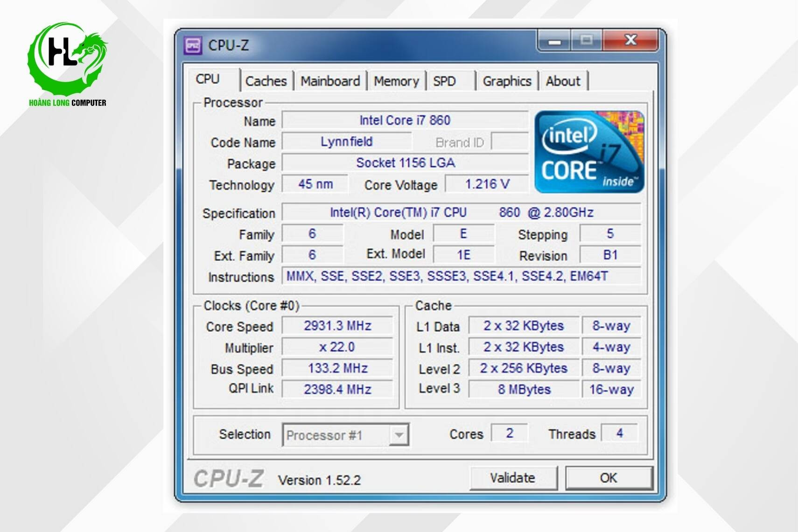Minimize the CPU-Z window
The height and width of the screenshot is (532, 798).
click(x=554, y=41)
